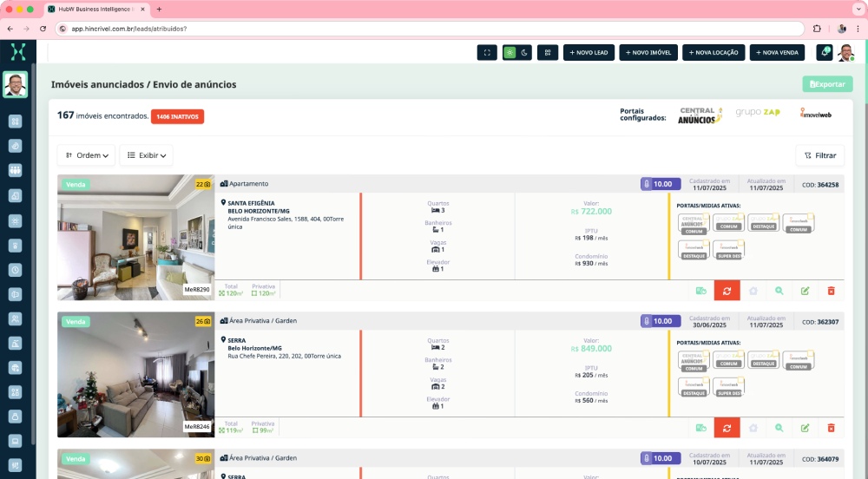Check Central Anúncios Comum portal on first listing
Image resolution: width=868 pixels, height=479 pixels.
click(x=694, y=224)
